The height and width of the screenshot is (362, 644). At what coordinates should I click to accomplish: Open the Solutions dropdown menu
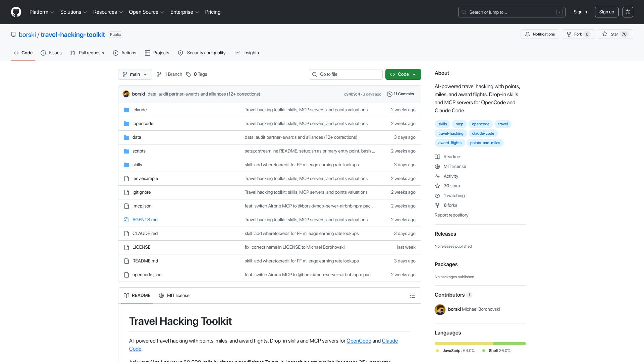tap(73, 12)
